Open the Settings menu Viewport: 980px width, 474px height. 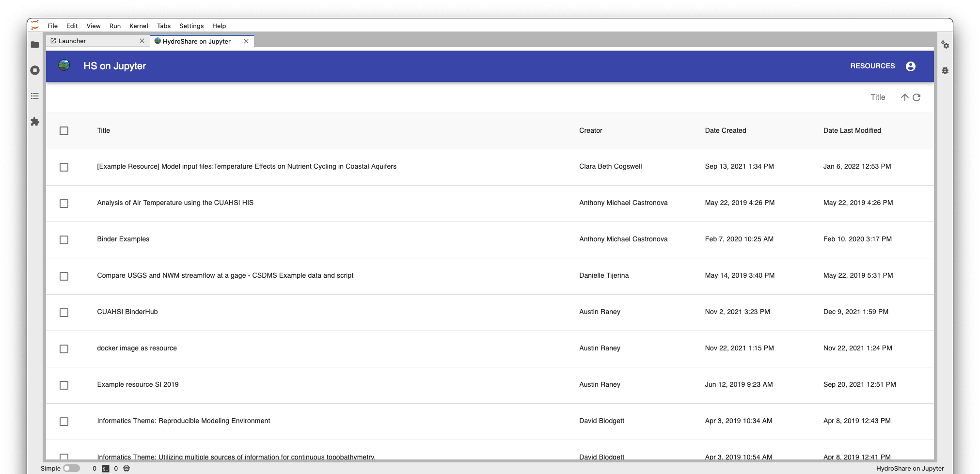pyautogui.click(x=191, y=26)
